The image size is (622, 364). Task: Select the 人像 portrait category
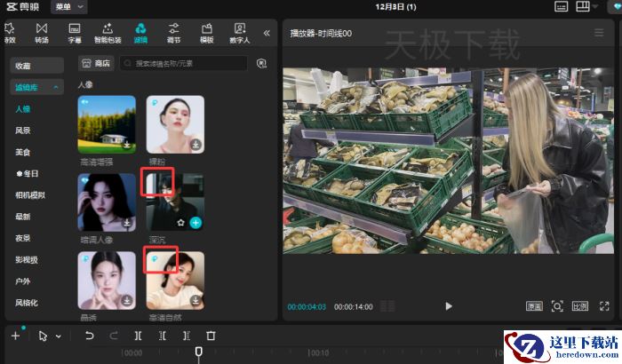(23, 109)
